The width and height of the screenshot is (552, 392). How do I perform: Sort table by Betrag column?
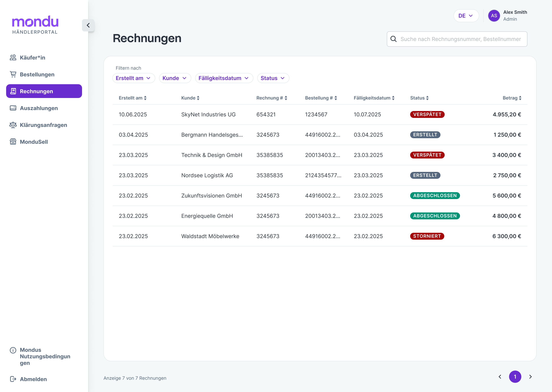512,98
